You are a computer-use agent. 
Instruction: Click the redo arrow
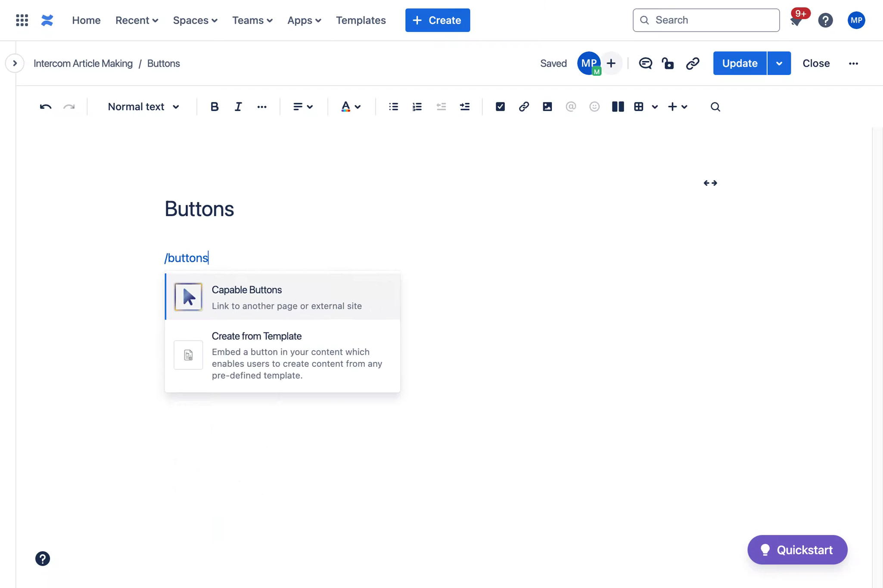(69, 107)
